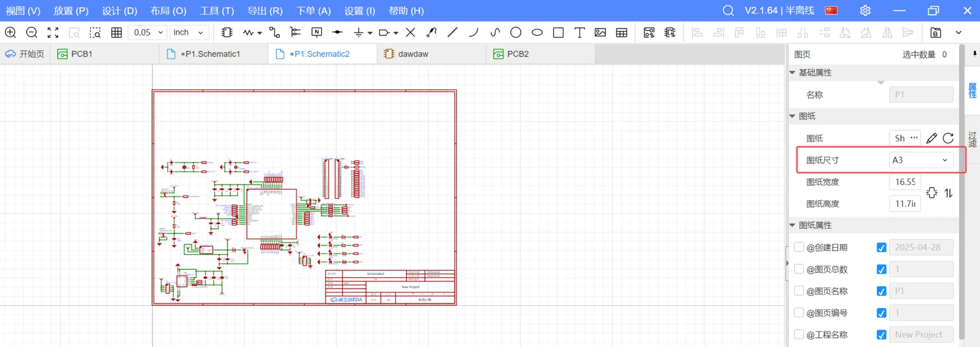
Task: Fit the schematic to the window
Action: pos(53,33)
